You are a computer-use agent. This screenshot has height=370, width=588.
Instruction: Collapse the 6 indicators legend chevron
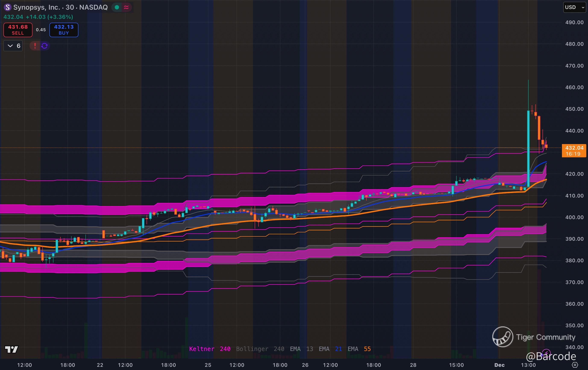[x=10, y=46]
